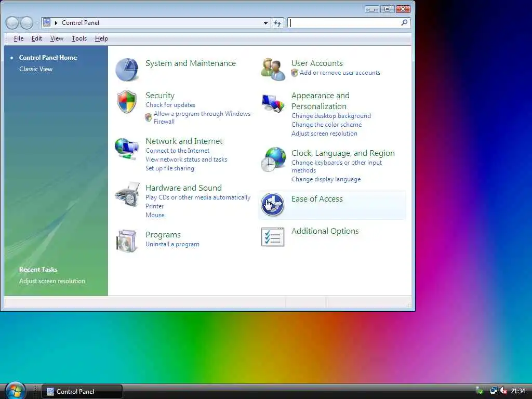Click Set up file sharing link
The image size is (532, 399).
[x=170, y=168]
